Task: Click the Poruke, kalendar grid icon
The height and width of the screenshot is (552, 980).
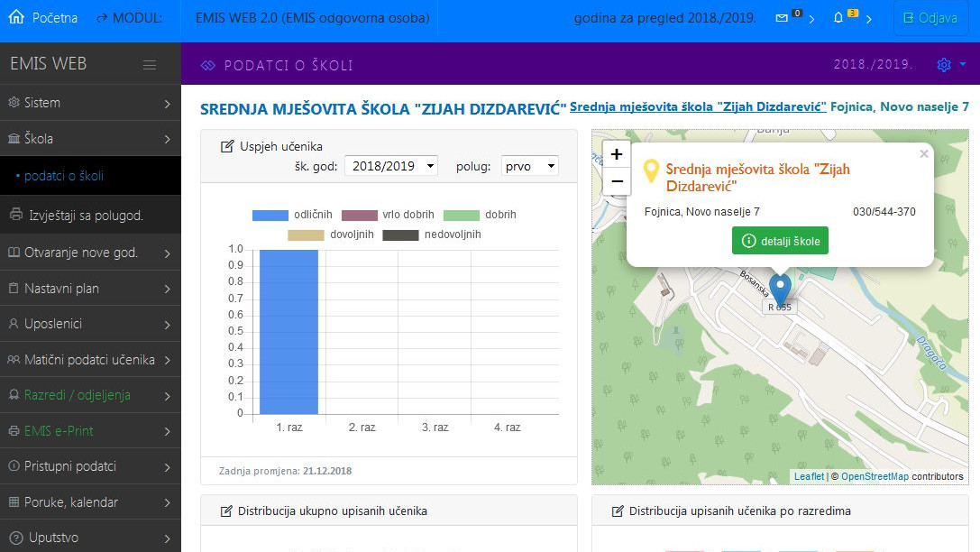Action: coord(14,502)
